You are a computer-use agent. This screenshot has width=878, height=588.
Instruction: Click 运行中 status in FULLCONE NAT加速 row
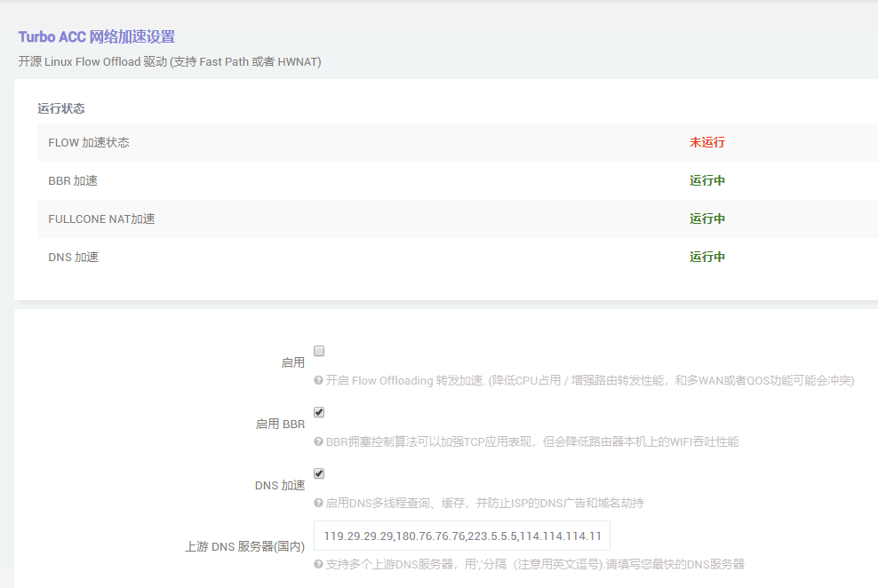pyautogui.click(x=707, y=219)
